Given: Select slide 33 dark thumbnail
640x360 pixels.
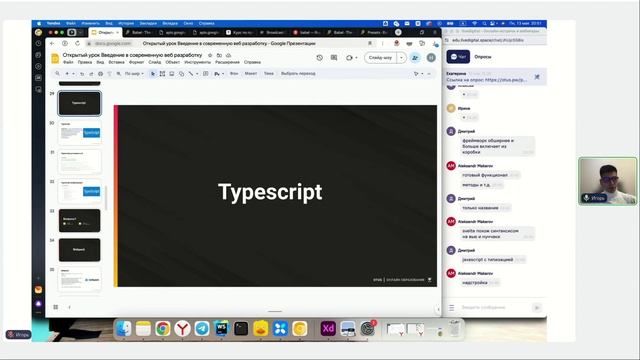Looking at the screenshot, I should 80,221.
